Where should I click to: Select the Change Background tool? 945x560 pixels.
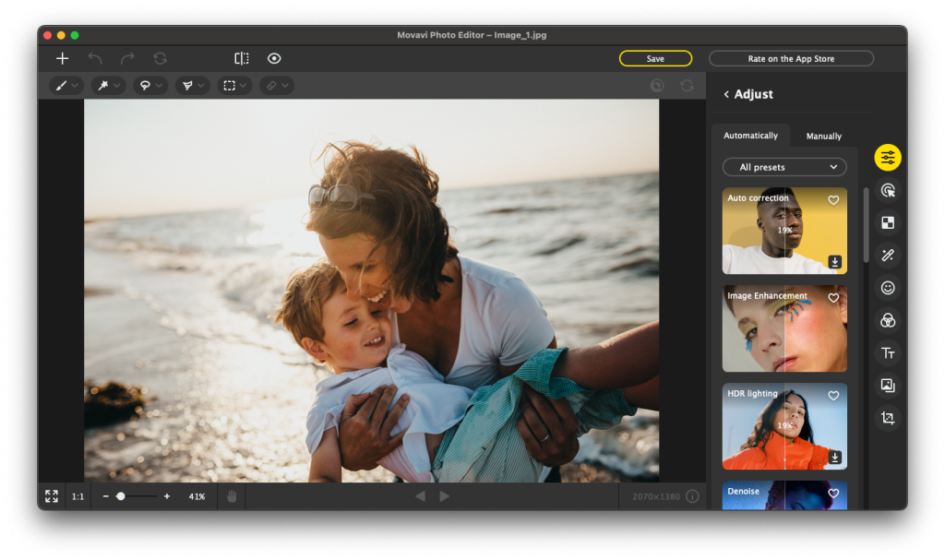(887, 222)
